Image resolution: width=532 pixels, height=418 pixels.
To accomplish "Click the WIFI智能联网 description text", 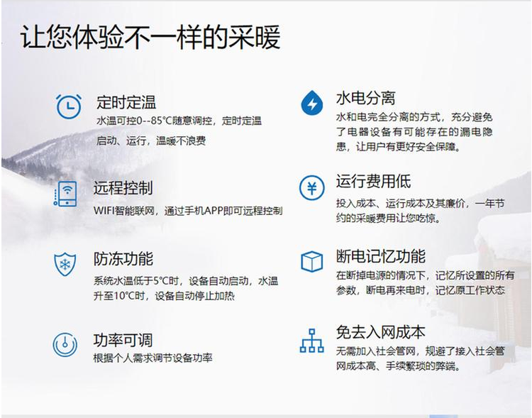I will point(188,211).
